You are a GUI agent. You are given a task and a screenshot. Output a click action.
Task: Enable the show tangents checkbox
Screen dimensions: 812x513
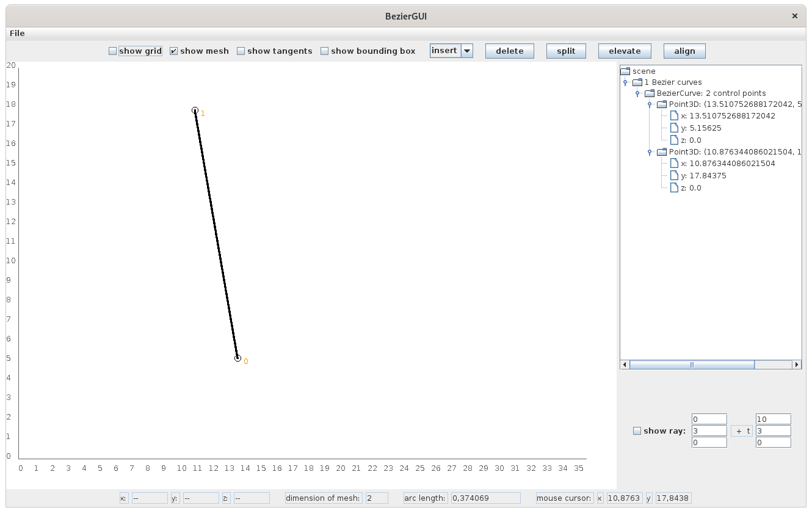pos(241,51)
